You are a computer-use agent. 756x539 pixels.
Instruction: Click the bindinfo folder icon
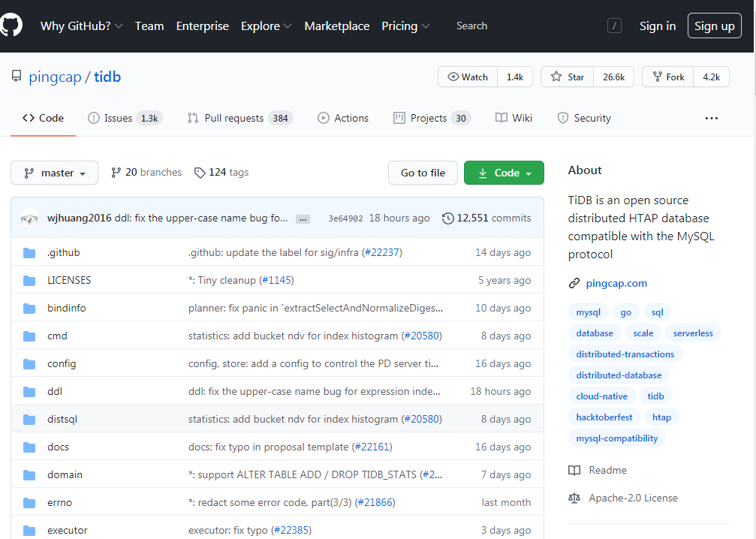click(29, 309)
